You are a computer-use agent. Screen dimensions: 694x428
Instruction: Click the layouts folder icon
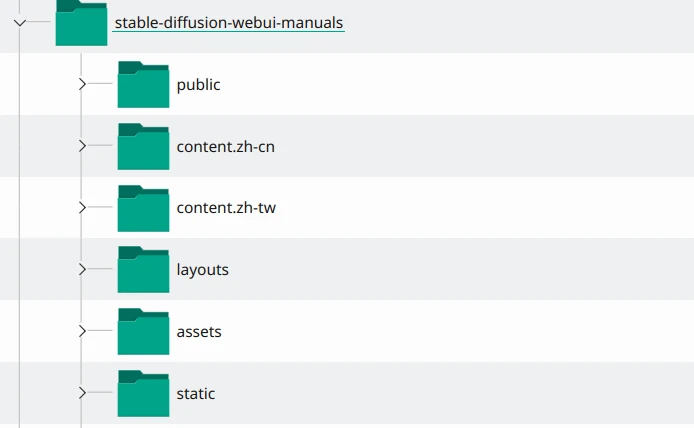(x=143, y=270)
